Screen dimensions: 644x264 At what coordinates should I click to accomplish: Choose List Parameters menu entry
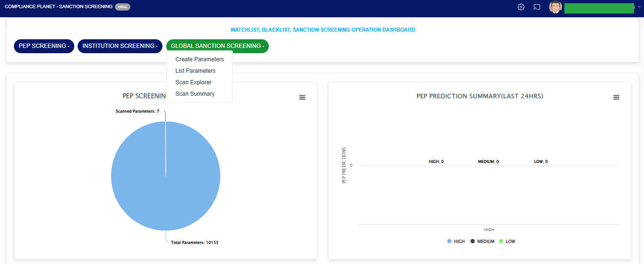click(x=195, y=71)
